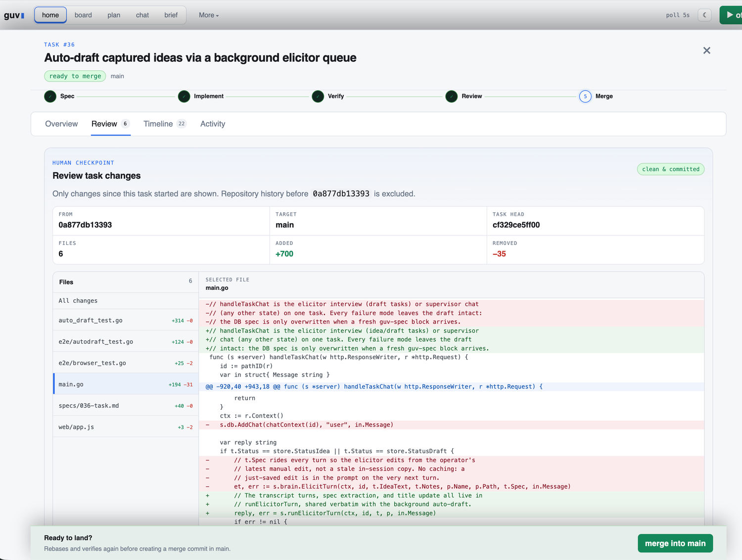Click the Implement step checkmark
742x560 pixels.
click(x=184, y=96)
